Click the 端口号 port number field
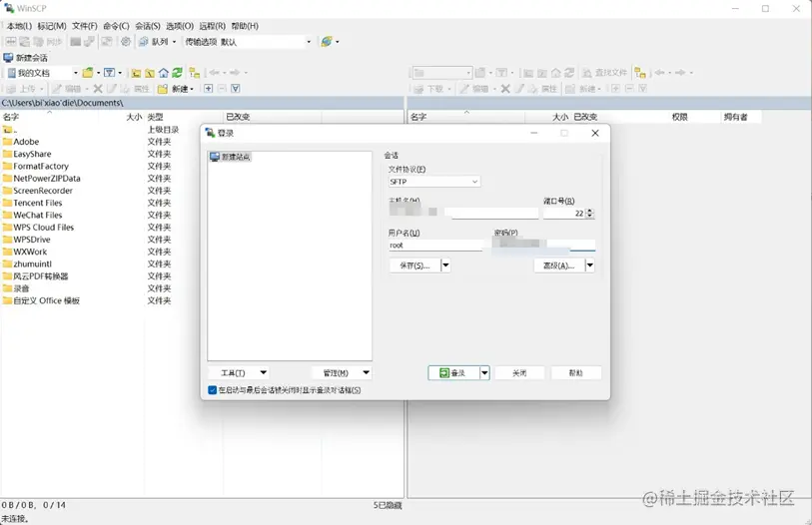812x525 pixels. [x=563, y=214]
